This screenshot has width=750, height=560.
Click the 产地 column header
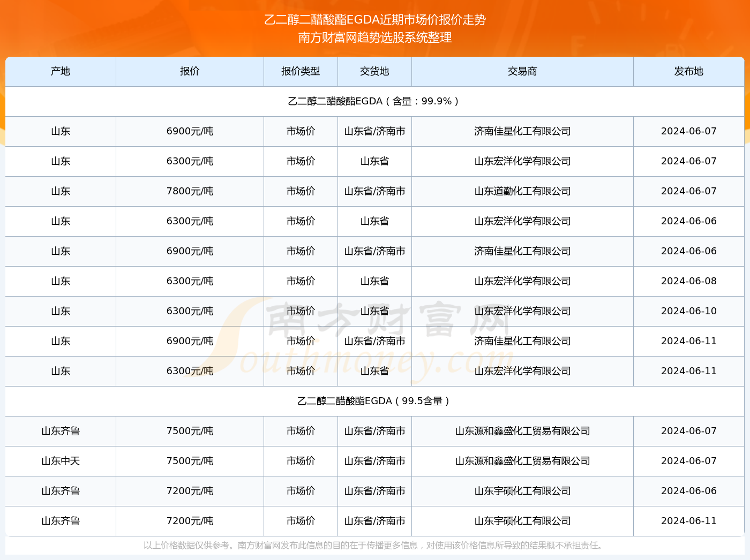pyautogui.click(x=61, y=71)
